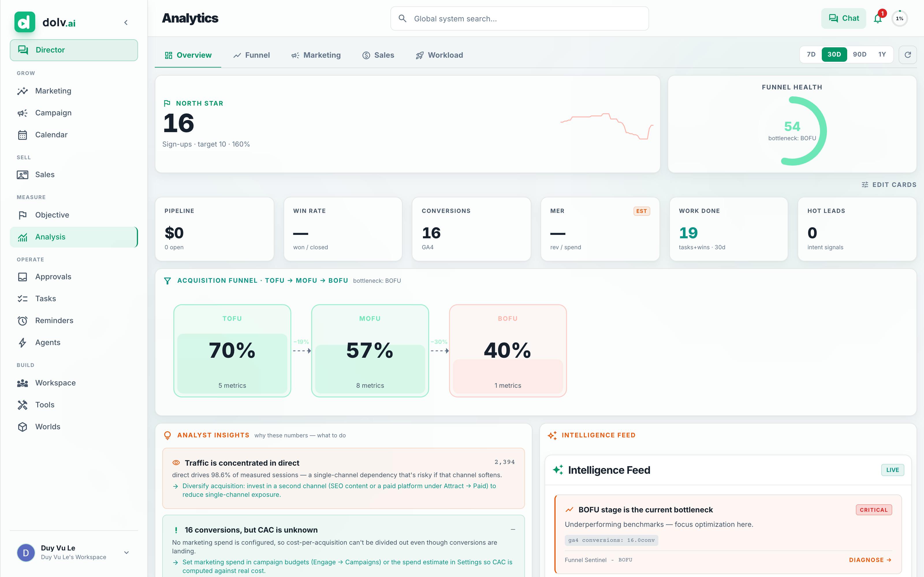Switch to the Workload tab

pyautogui.click(x=439, y=55)
